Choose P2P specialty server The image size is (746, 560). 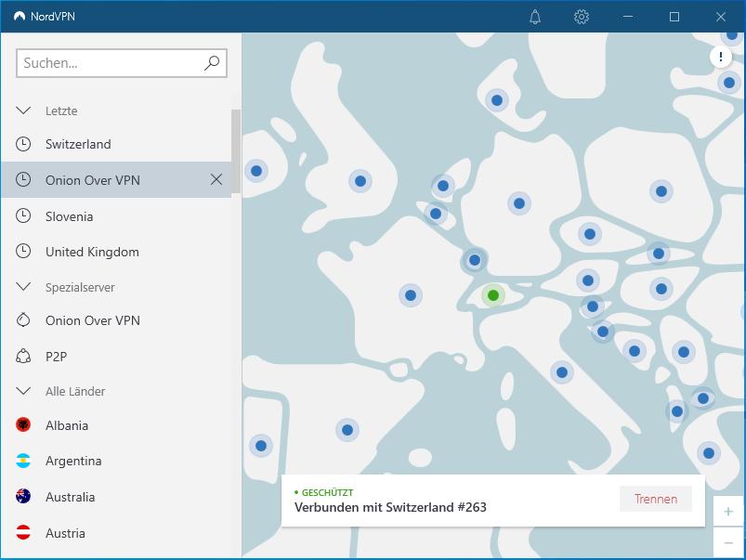pyautogui.click(x=116, y=356)
